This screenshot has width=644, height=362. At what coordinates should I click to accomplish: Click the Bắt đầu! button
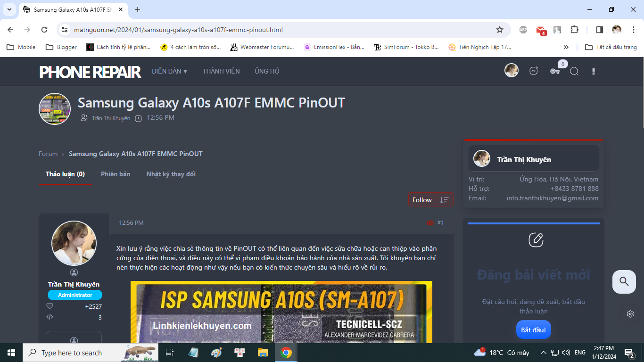pos(534,330)
